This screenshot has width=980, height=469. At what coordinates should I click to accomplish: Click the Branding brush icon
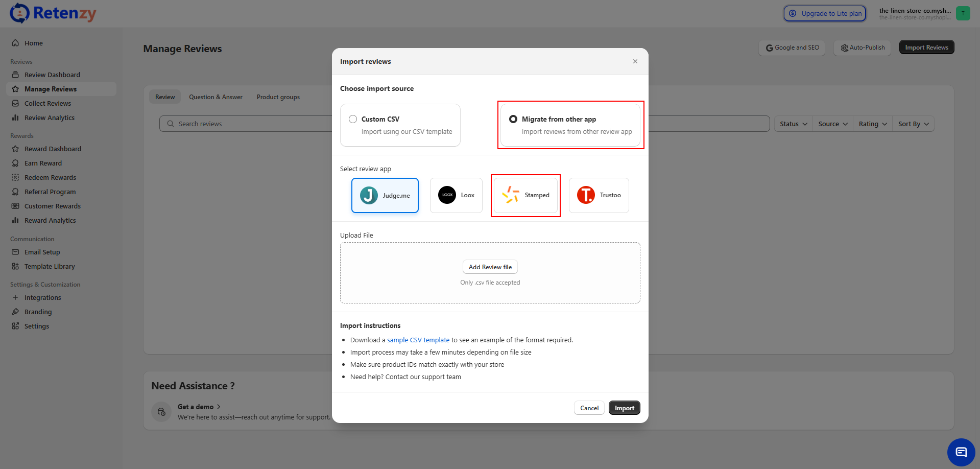click(x=15, y=312)
